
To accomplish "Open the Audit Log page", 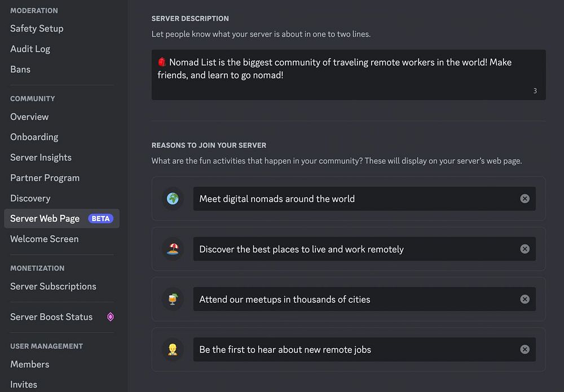I will coord(30,49).
